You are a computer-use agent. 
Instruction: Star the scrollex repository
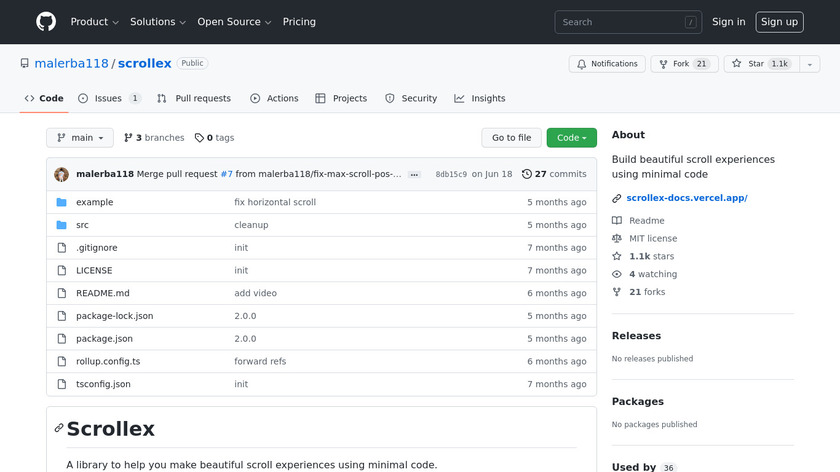758,64
